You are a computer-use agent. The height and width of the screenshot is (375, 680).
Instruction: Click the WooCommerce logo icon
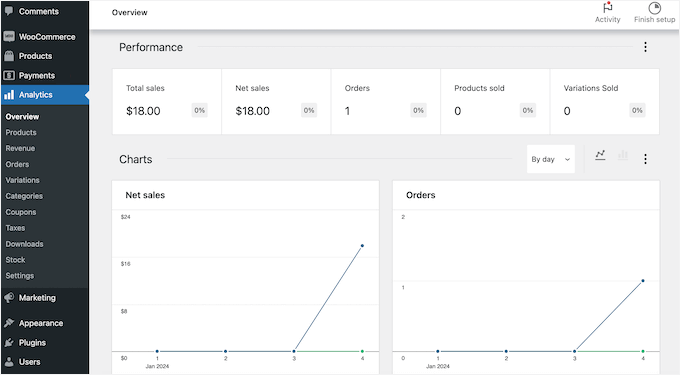pyautogui.click(x=9, y=37)
